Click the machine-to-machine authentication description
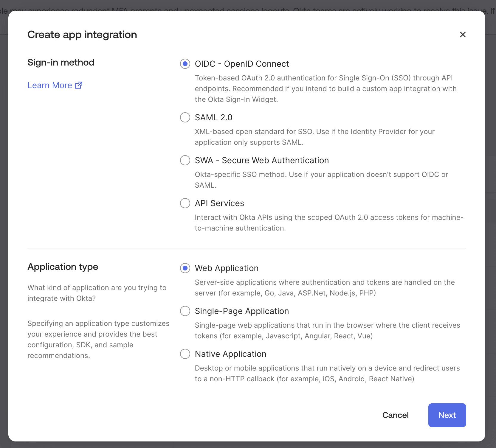 coord(329,223)
